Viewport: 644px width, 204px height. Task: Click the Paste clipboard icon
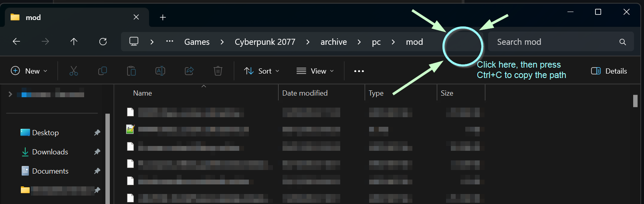[x=131, y=71]
